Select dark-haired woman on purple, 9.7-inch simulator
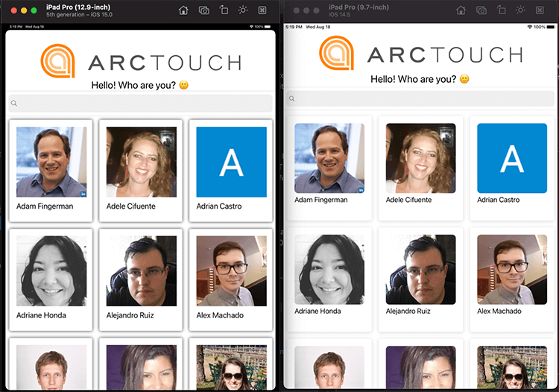 [x=420, y=367]
